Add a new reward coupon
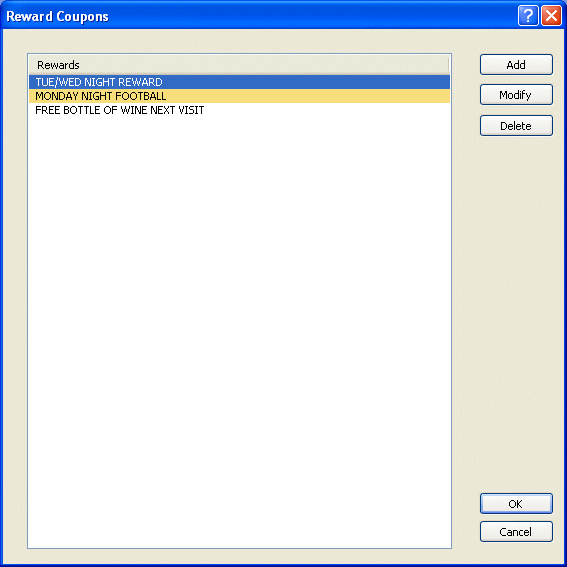This screenshot has height=567, width=567. [516, 65]
